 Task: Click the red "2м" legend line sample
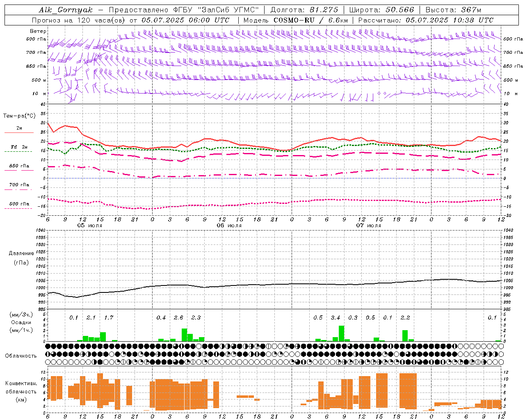[19, 132]
